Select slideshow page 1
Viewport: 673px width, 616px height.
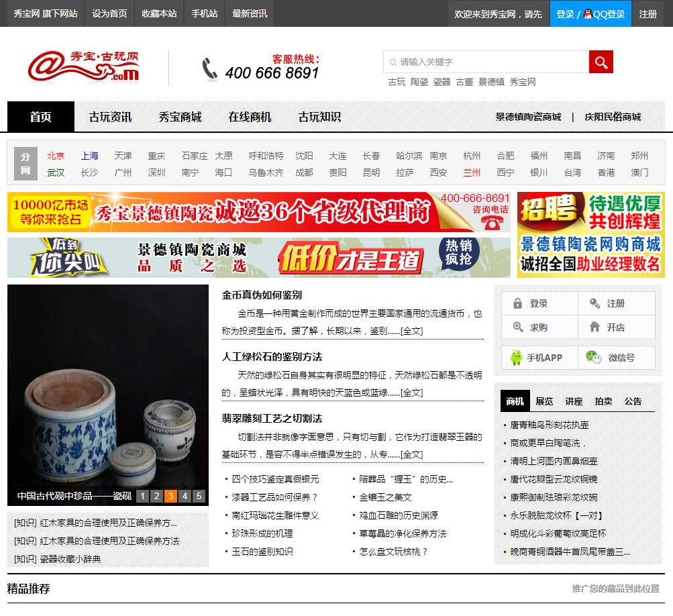(142, 497)
